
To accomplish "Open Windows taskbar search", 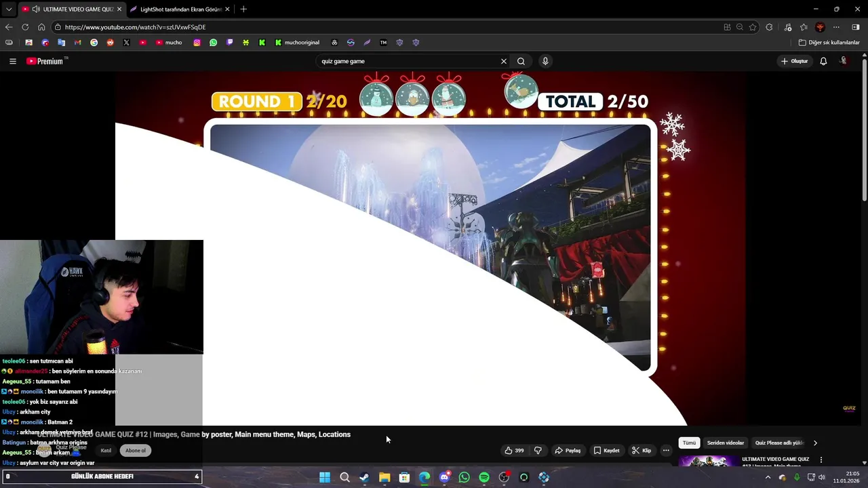I will [344, 477].
